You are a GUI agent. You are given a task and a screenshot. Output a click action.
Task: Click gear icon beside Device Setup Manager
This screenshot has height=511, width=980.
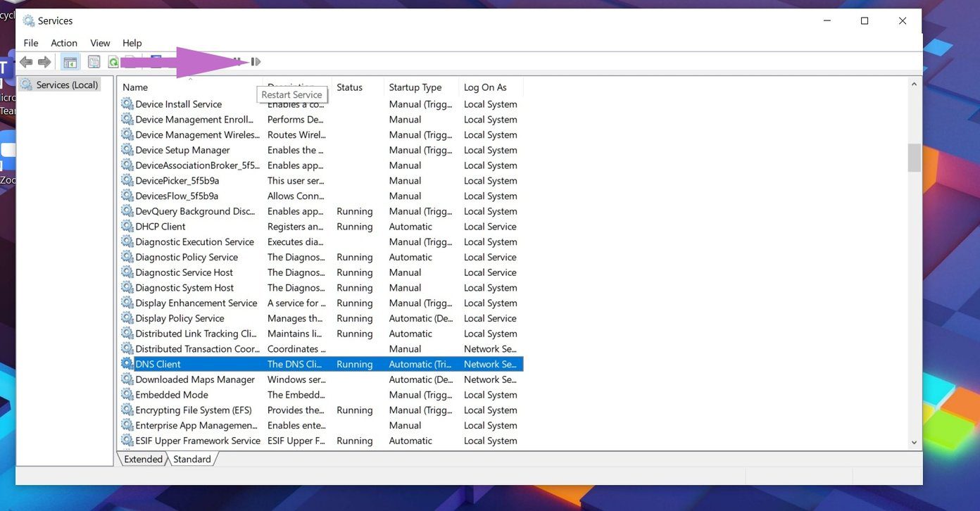127,150
